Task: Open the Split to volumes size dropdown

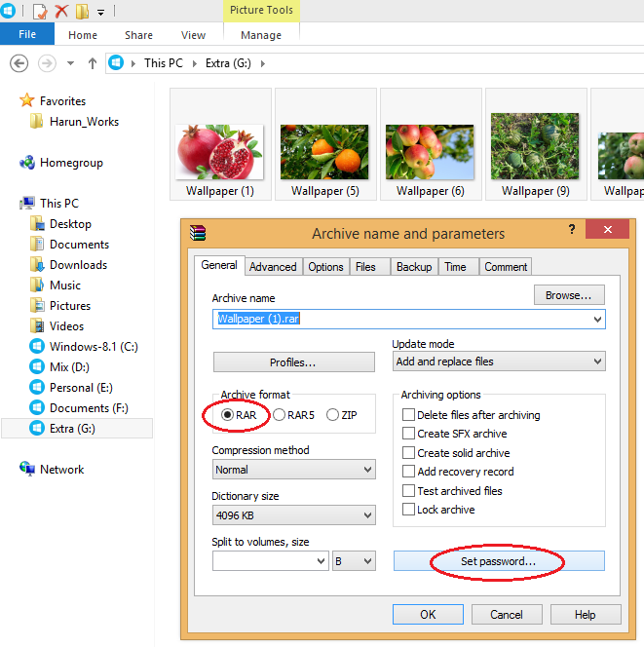Action: pyautogui.click(x=321, y=560)
